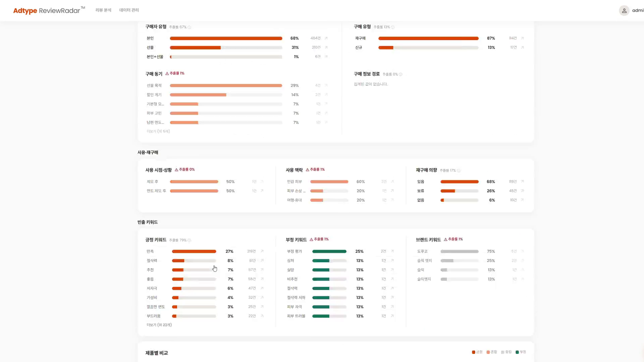This screenshot has height=362, width=644.
Task: Click the info icon beside 재구매 의향 추출률 17%
Action: tap(459, 171)
